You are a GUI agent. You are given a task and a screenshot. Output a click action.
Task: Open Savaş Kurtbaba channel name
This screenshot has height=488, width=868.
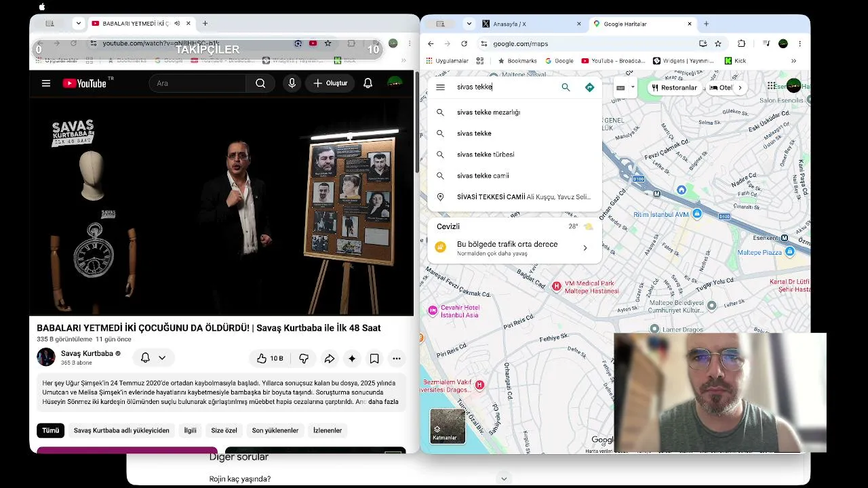click(87, 353)
